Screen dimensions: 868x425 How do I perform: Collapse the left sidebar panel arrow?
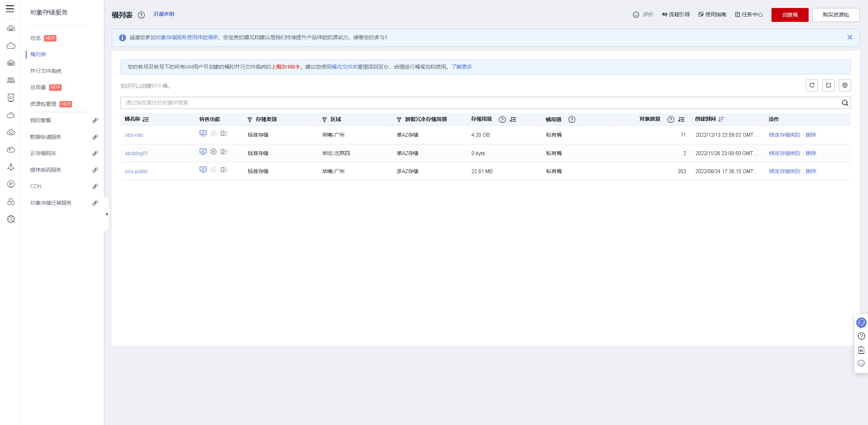(107, 214)
